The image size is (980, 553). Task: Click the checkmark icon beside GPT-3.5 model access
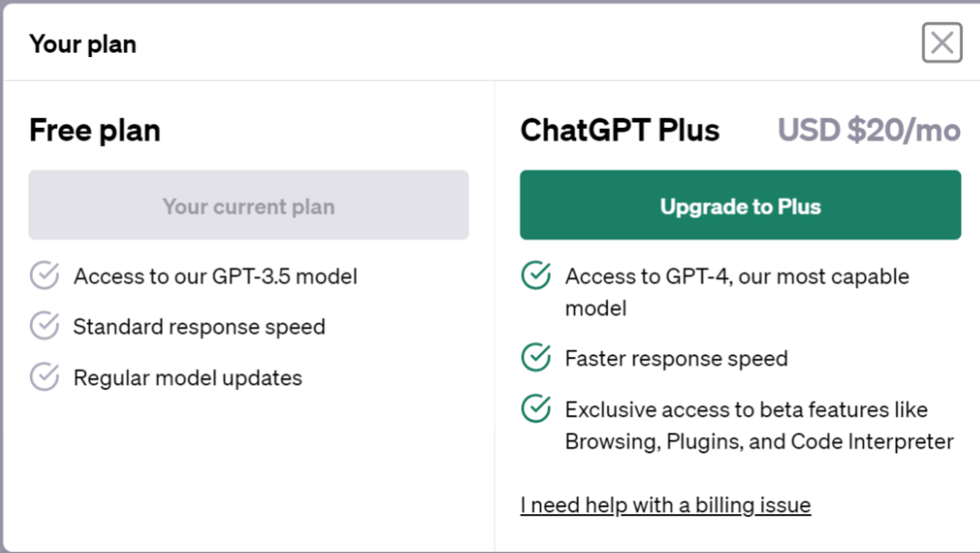pos(44,275)
